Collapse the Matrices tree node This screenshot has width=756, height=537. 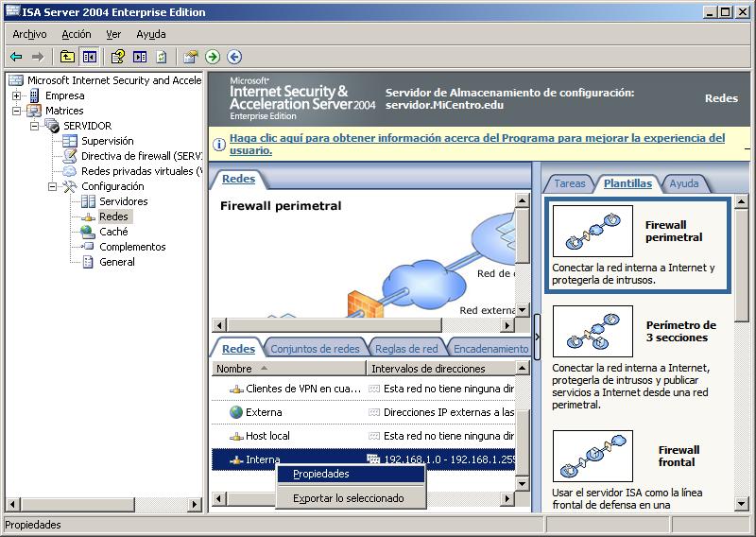pos(17,111)
